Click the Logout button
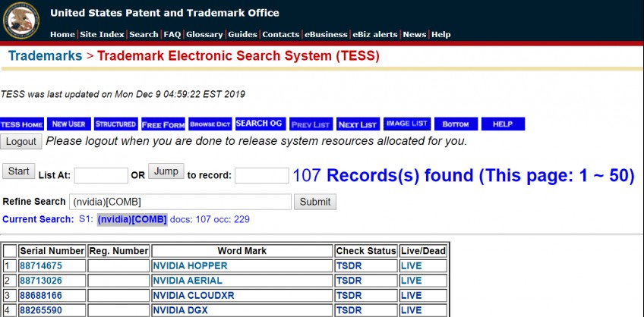Viewport: 644px width, 317px height. (x=21, y=142)
